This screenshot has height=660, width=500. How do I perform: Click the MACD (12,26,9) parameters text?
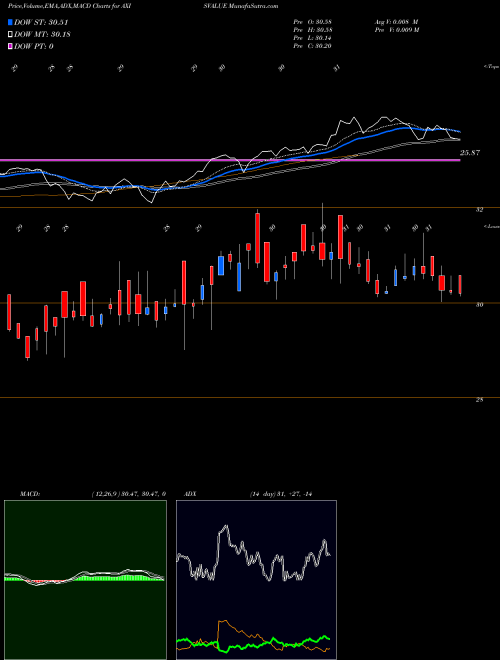(129, 494)
